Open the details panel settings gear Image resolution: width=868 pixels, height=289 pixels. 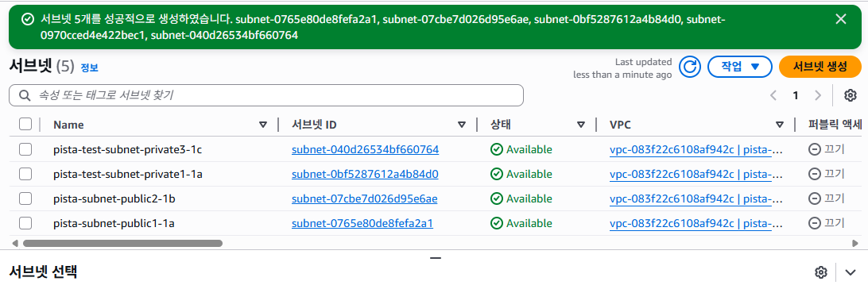[x=821, y=272]
